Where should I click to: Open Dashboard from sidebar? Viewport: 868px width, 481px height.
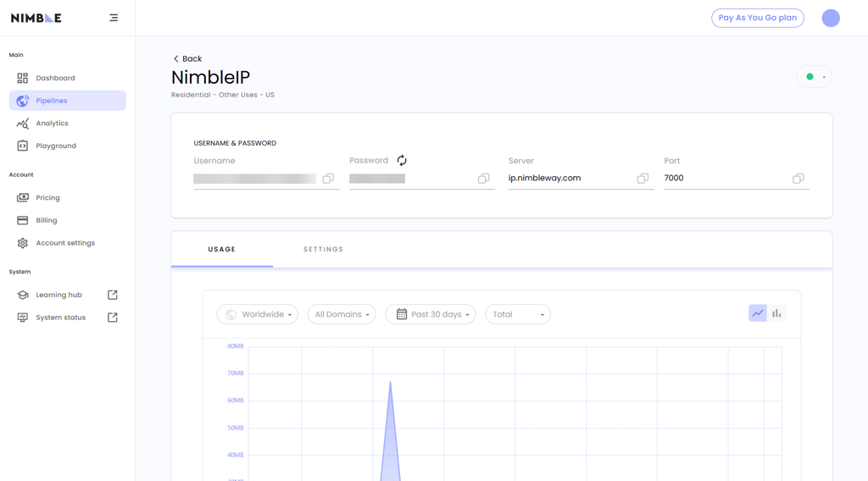(x=68, y=78)
